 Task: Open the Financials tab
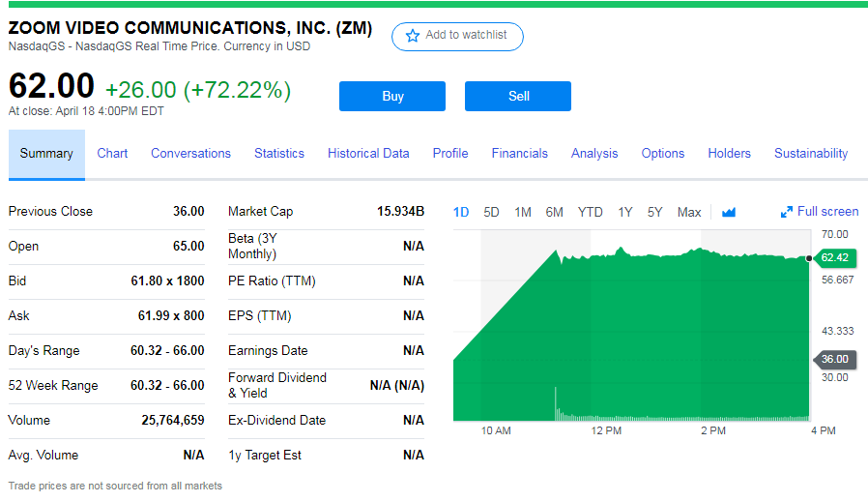pos(520,154)
